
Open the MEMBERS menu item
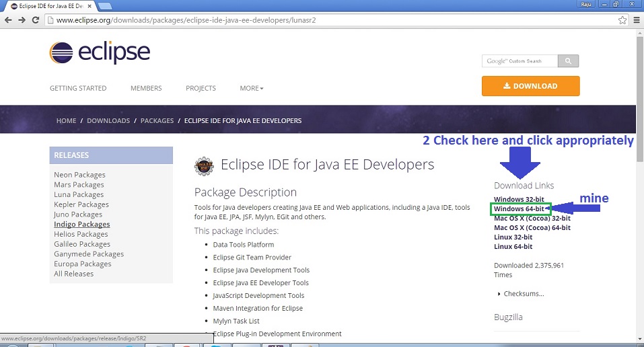click(x=146, y=88)
